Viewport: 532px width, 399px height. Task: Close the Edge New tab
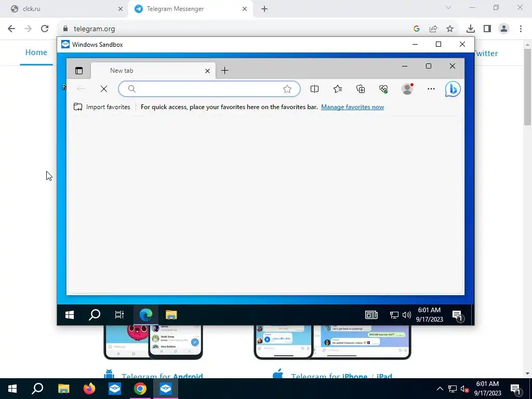207,71
